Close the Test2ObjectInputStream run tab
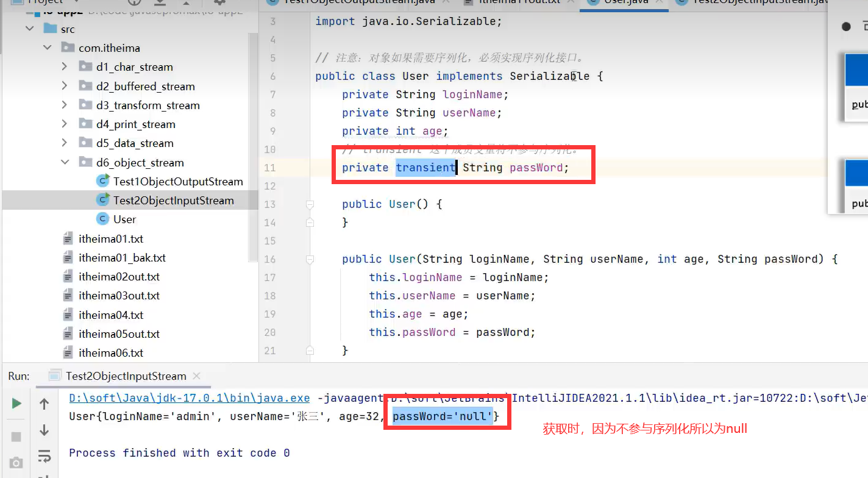 tap(196, 376)
